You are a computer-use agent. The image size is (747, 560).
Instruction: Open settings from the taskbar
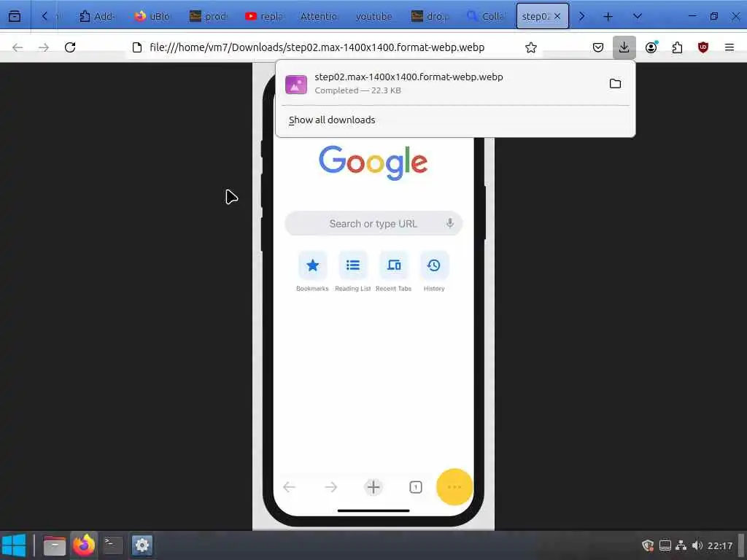click(142, 545)
